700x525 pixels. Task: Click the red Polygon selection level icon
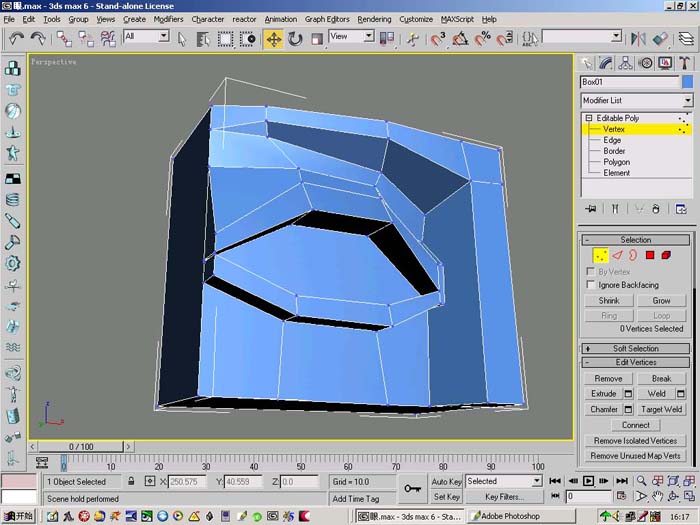(650, 255)
